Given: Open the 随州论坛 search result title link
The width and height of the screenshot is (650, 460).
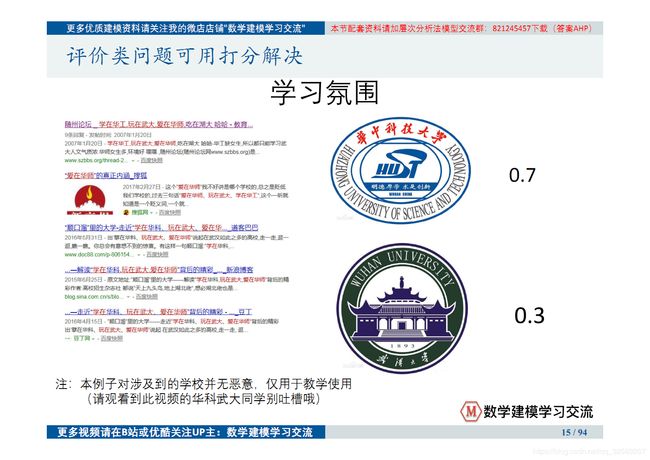Looking at the screenshot, I should 159,124.
